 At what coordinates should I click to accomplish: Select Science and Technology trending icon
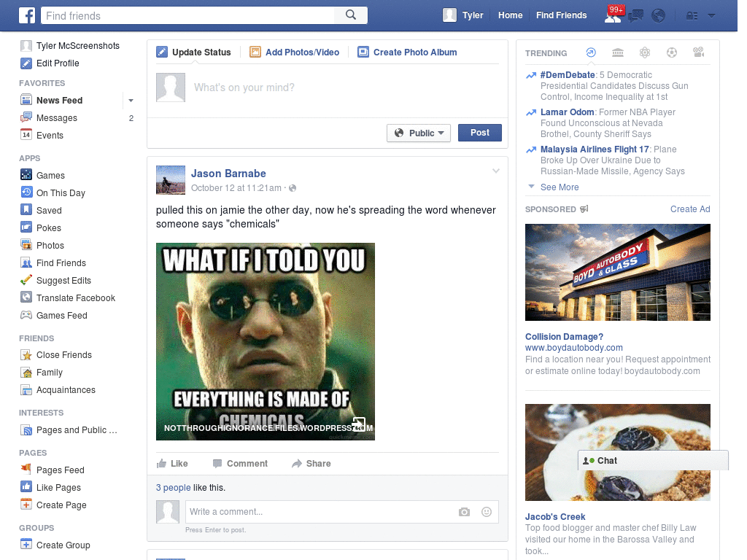click(x=645, y=52)
